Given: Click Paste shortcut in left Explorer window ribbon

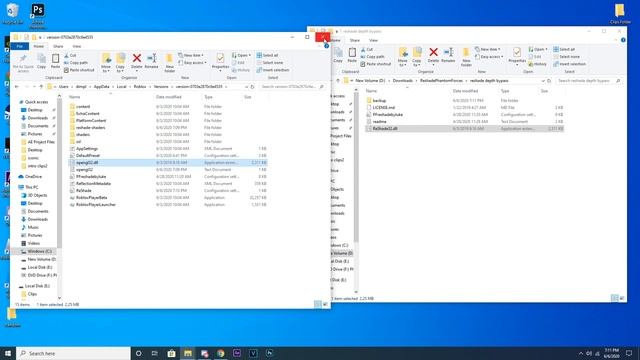Looking at the screenshot, I should click(79, 70).
